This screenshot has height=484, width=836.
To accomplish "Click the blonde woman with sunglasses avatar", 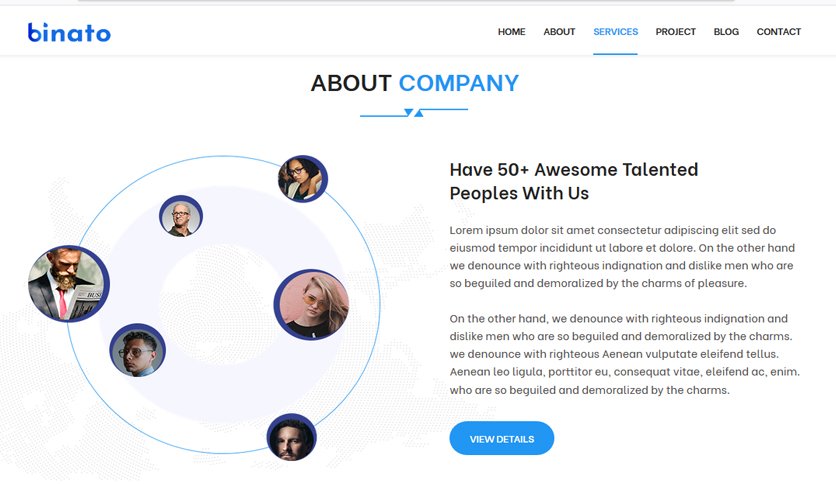I will coord(312,305).
